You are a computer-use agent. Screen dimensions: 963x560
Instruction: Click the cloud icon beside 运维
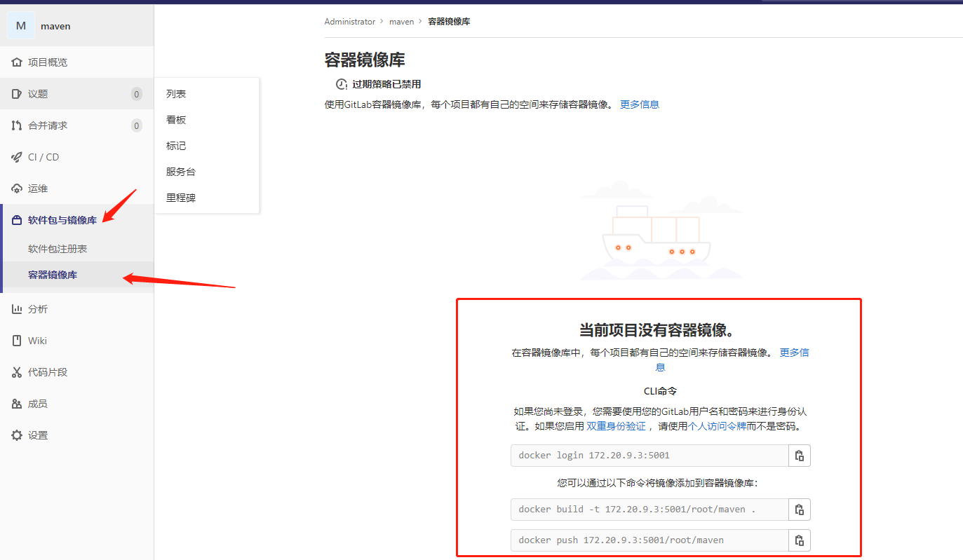[17, 189]
